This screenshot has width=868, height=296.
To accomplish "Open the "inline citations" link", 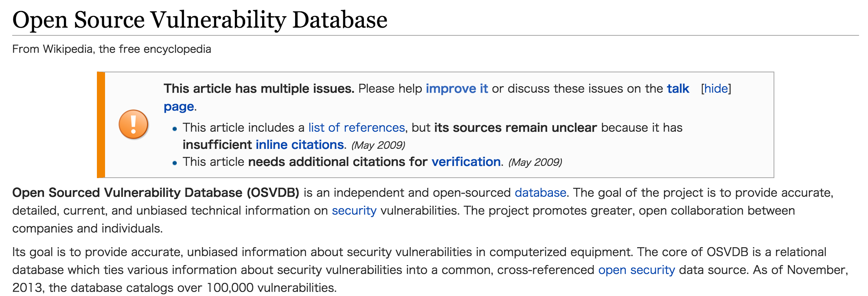I will (x=300, y=145).
